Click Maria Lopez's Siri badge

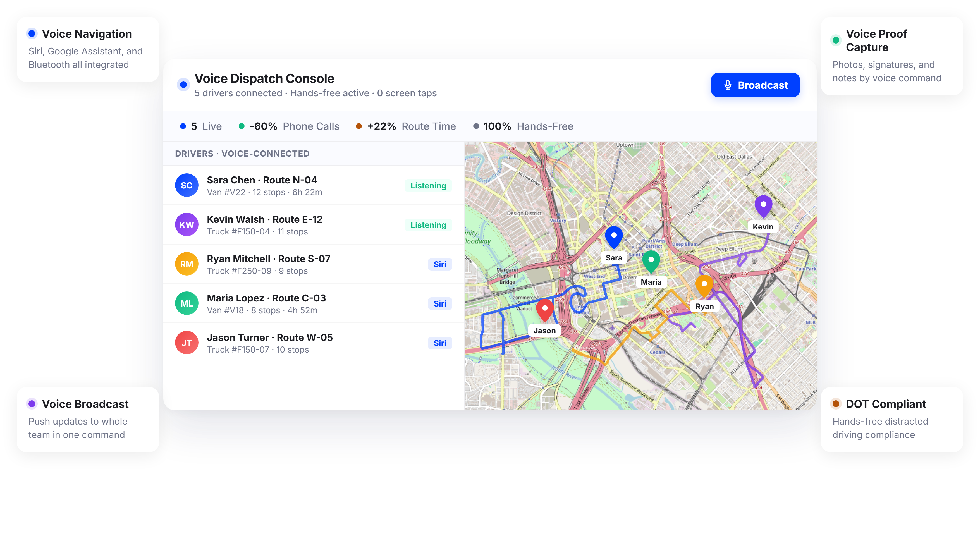coord(440,303)
